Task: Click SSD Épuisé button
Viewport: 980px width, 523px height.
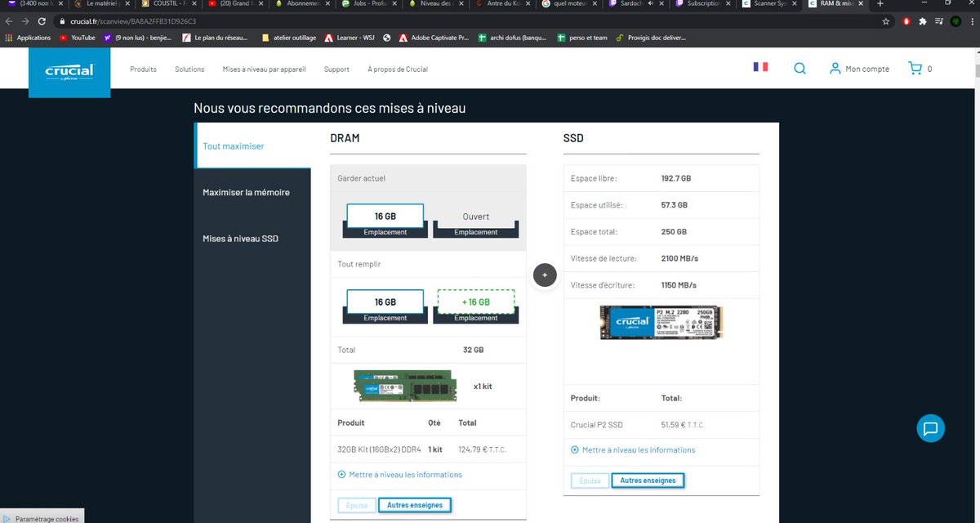Action: coord(590,481)
